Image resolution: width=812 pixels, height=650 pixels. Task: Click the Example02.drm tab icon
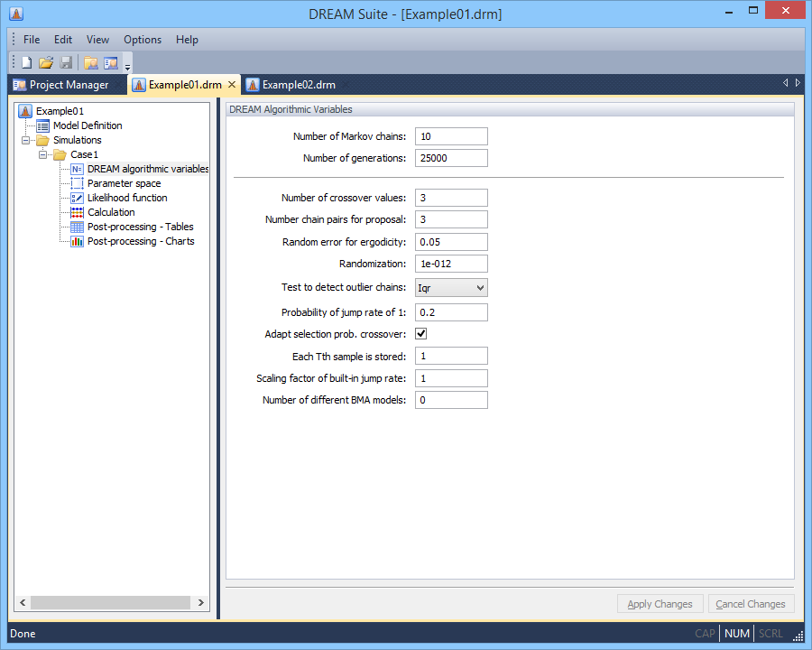coord(253,85)
